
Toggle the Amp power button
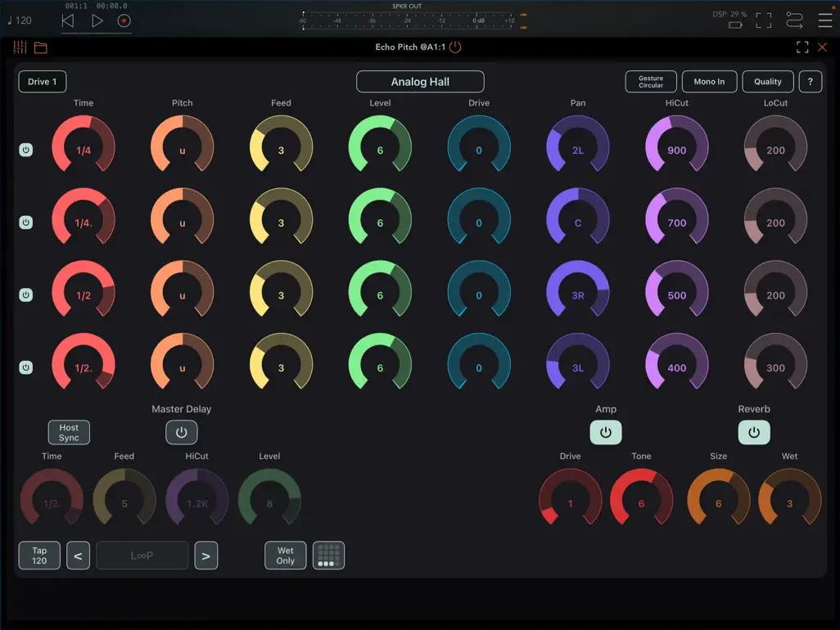pos(605,433)
